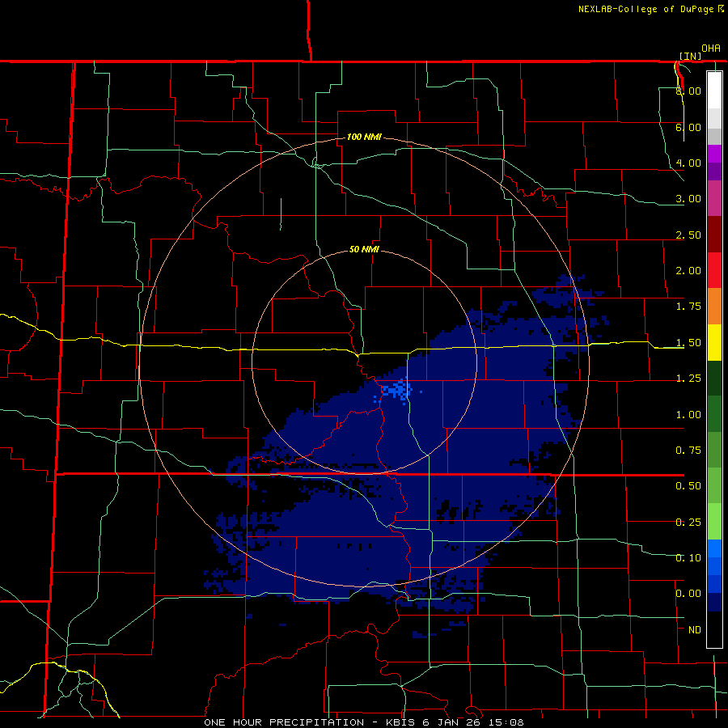Screen dimensions: 728x728
Task: Click the 1.00 legend value
Action: [x=688, y=415]
